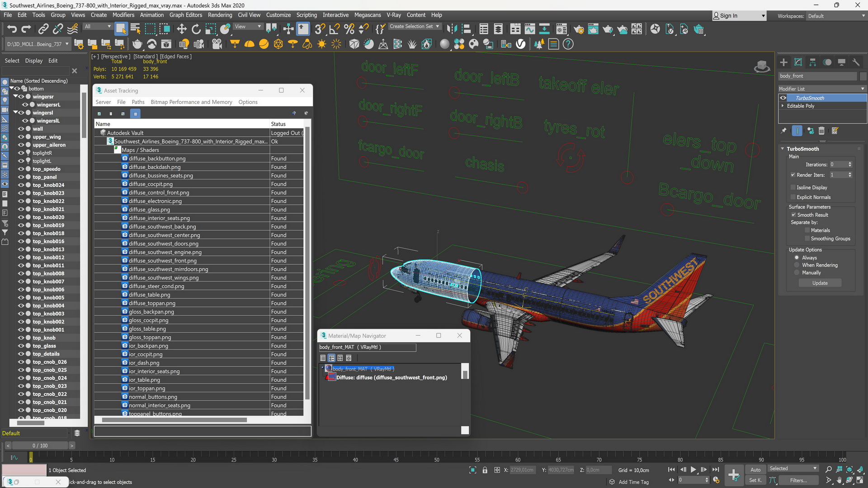The image size is (868, 488).
Task: Open the Display menu in Scene Explorer
Action: (33, 61)
